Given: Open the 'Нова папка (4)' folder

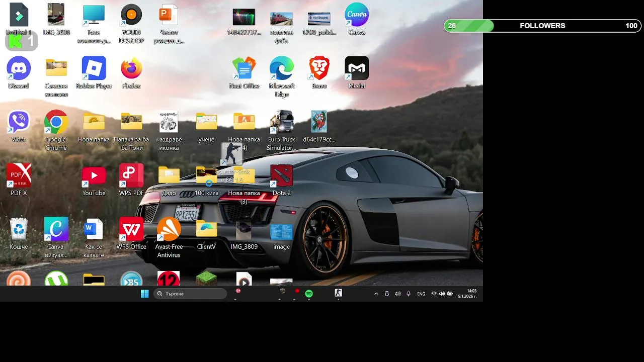Looking at the screenshot, I should 244,122.
